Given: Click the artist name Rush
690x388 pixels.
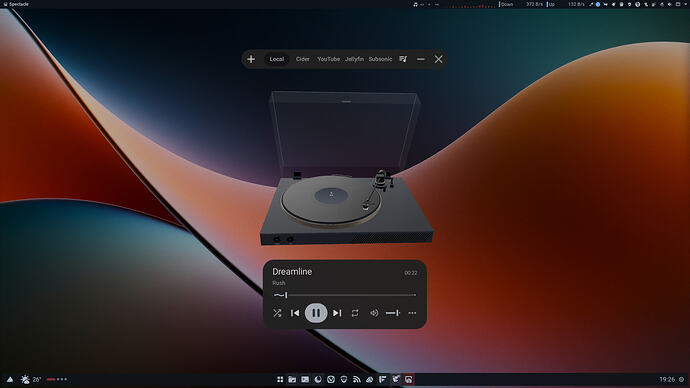Looking at the screenshot, I should pyautogui.click(x=279, y=283).
